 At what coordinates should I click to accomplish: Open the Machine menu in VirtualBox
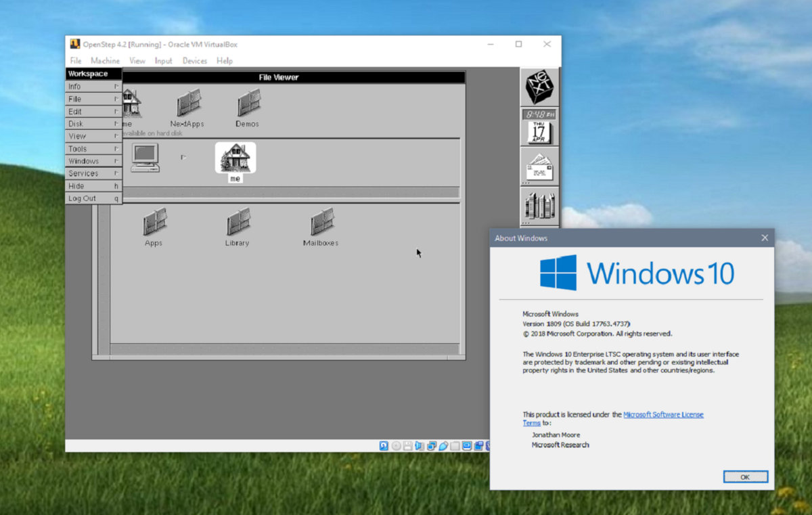pyautogui.click(x=105, y=61)
